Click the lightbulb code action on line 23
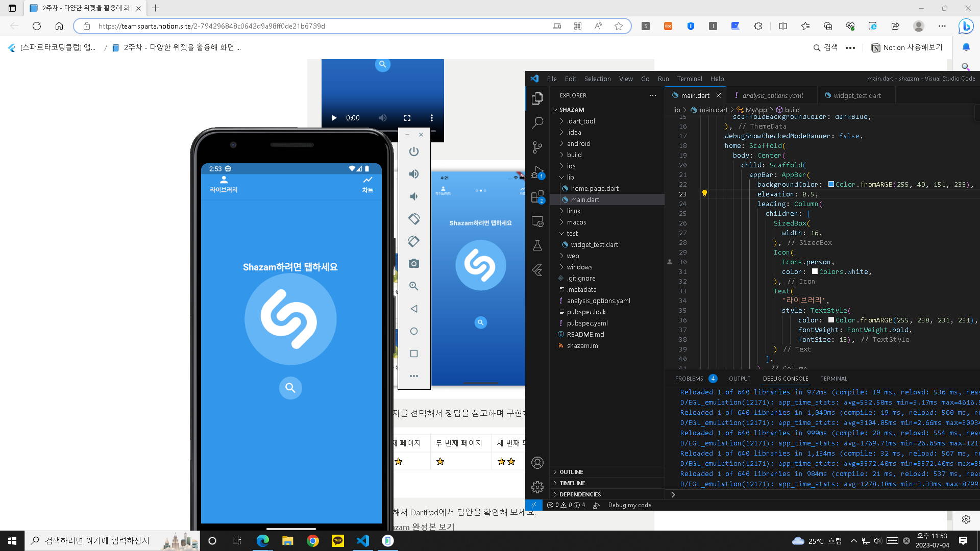This screenshot has height=551, width=980. point(704,193)
